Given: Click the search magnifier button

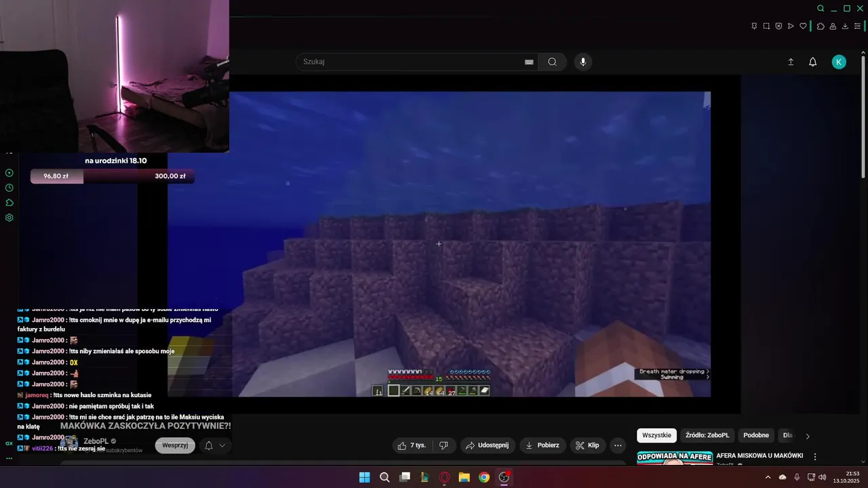Looking at the screenshot, I should click(553, 62).
